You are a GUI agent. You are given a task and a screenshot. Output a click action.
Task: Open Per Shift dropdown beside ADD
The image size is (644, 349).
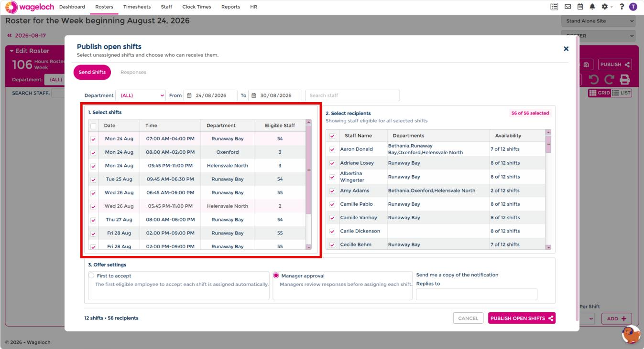tap(588, 318)
